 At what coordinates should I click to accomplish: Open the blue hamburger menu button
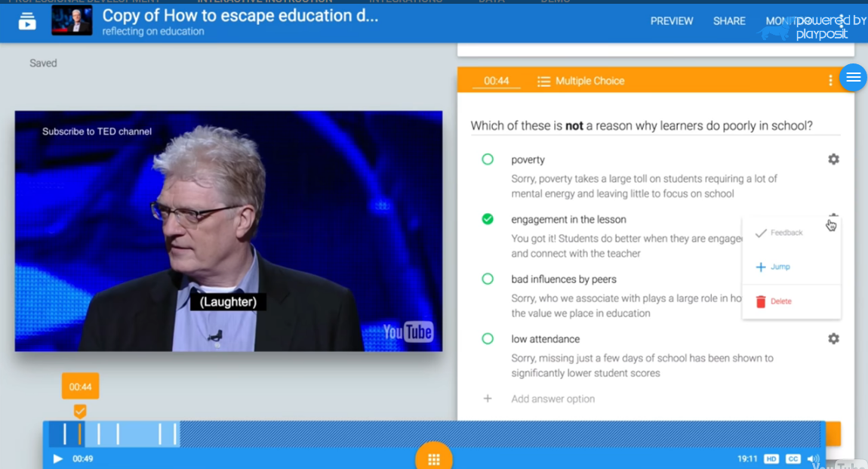coord(853,77)
